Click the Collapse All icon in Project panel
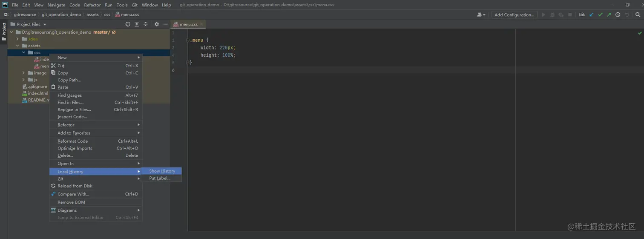Screen dimensions: 644x239 [x=146, y=24]
